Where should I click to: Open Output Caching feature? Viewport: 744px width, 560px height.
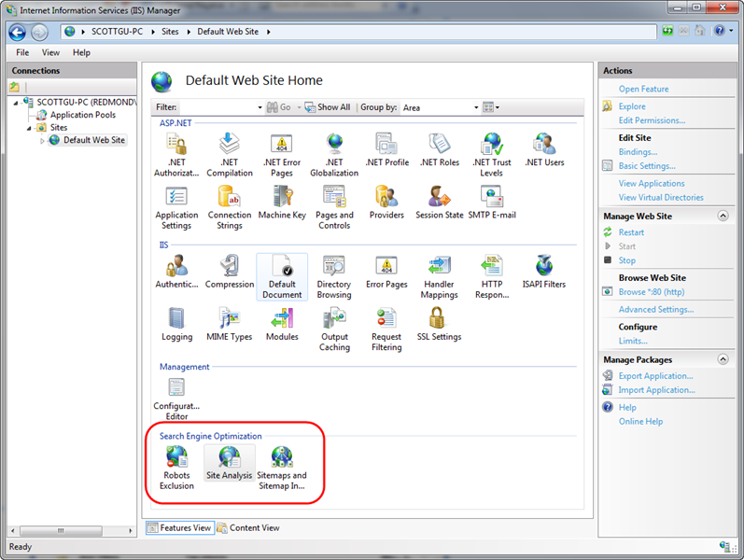pos(334,329)
